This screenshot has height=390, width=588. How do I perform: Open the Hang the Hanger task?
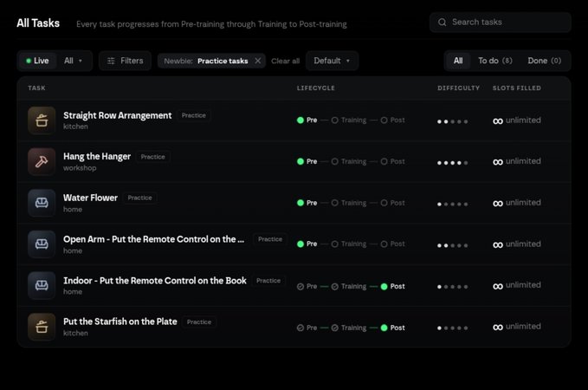point(97,157)
